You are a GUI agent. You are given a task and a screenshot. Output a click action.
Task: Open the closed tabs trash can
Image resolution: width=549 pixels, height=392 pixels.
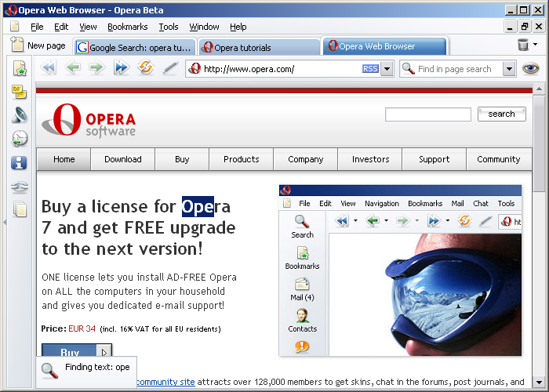pos(523,45)
